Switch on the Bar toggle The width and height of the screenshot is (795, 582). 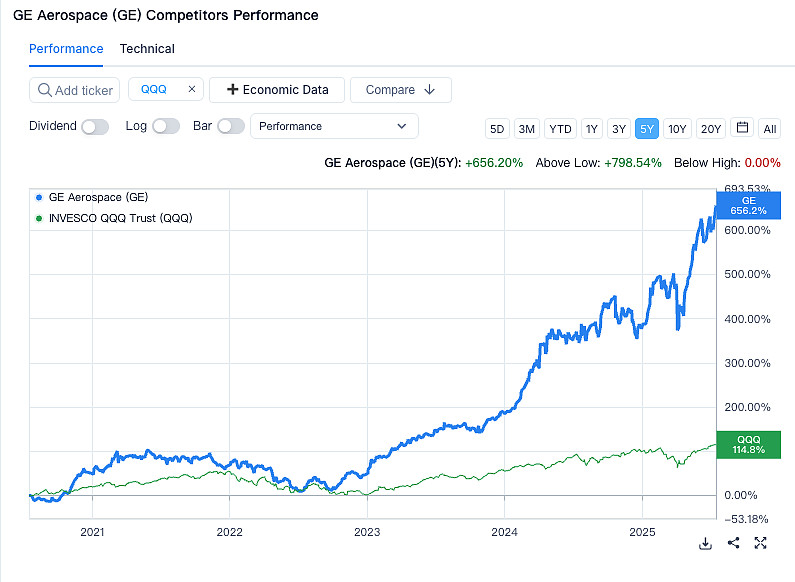230,126
